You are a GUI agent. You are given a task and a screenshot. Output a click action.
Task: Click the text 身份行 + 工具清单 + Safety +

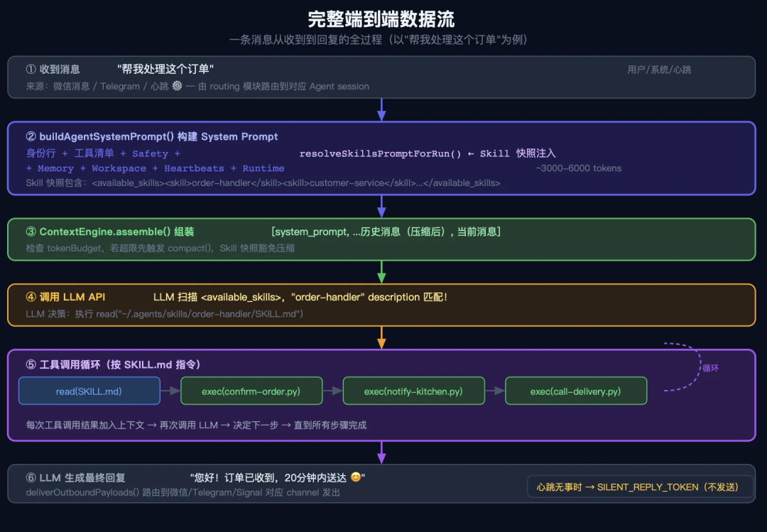click(x=103, y=153)
